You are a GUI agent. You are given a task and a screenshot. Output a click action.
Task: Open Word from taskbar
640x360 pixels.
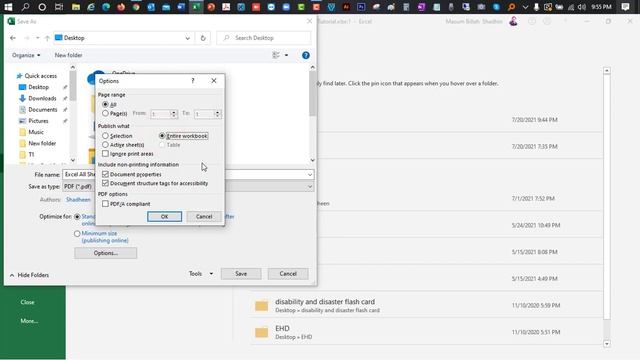tap(181, 7)
